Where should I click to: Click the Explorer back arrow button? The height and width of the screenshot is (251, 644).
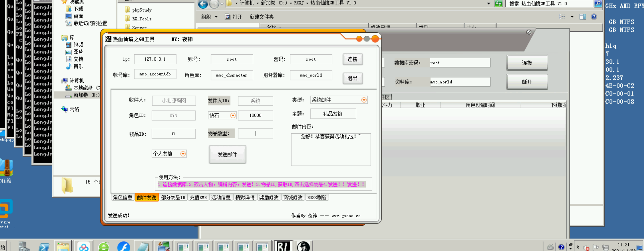203,4
